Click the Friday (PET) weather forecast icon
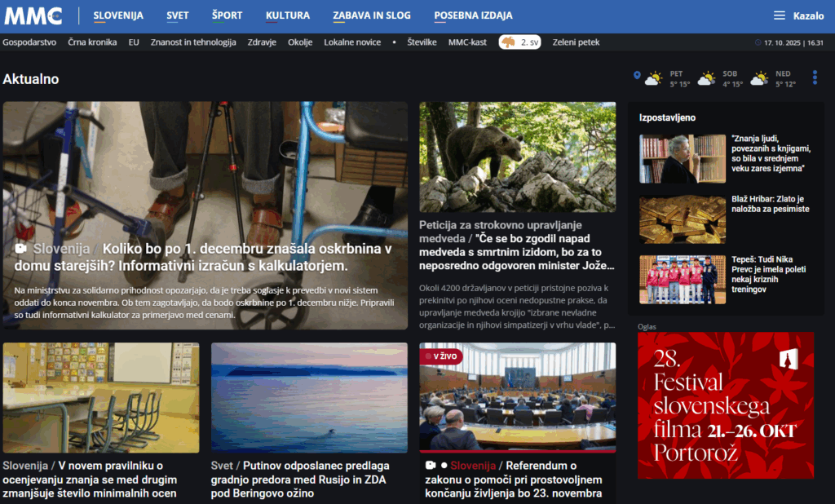Image resolution: width=835 pixels, height=504 pixels. pyautogui.click(x=654, y=78)
